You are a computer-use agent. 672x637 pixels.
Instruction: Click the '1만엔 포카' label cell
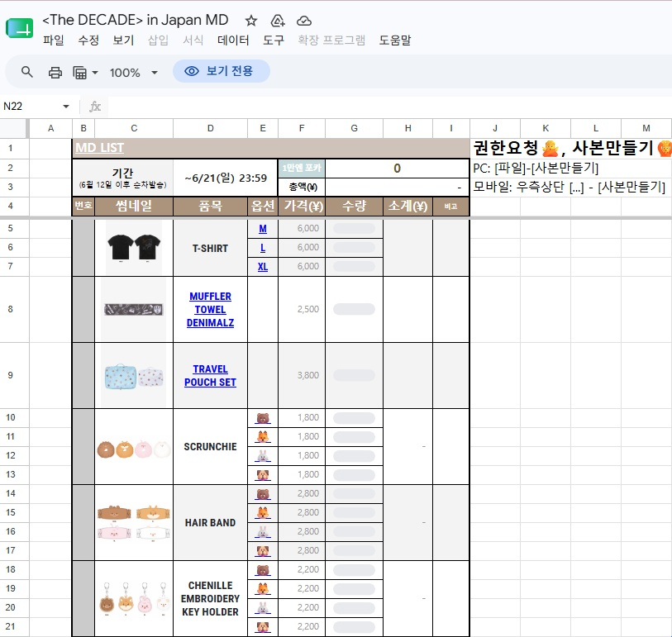tap(302, 168)
